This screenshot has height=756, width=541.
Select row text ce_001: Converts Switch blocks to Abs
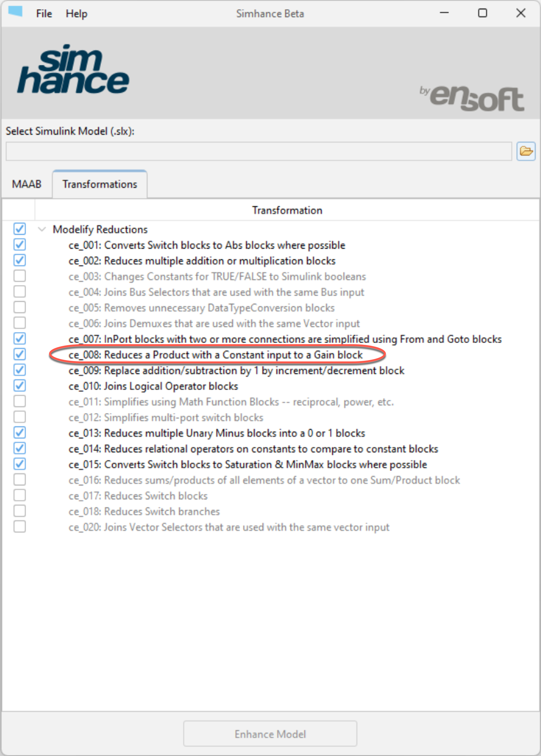[x=207, y=245]
